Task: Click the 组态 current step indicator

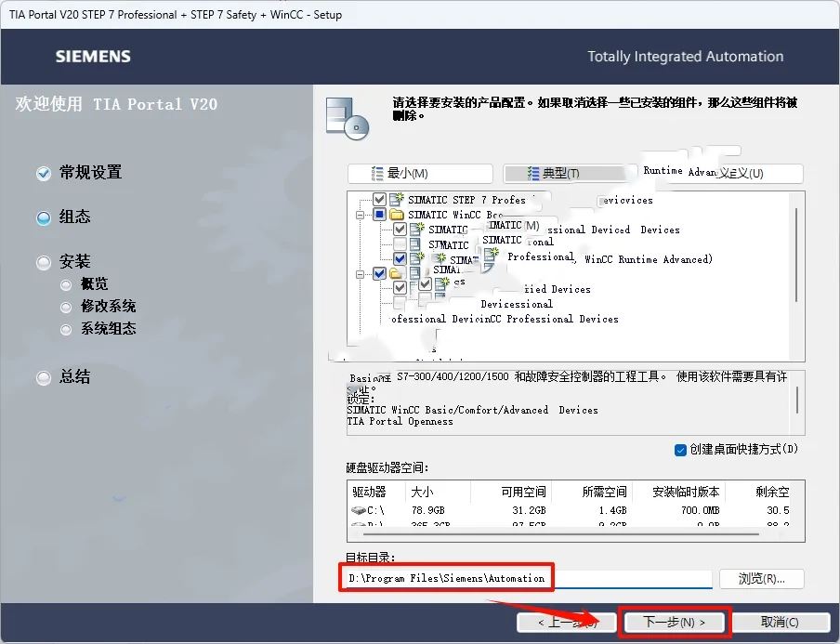Action: pyautogui.click(x=43, y=217)
